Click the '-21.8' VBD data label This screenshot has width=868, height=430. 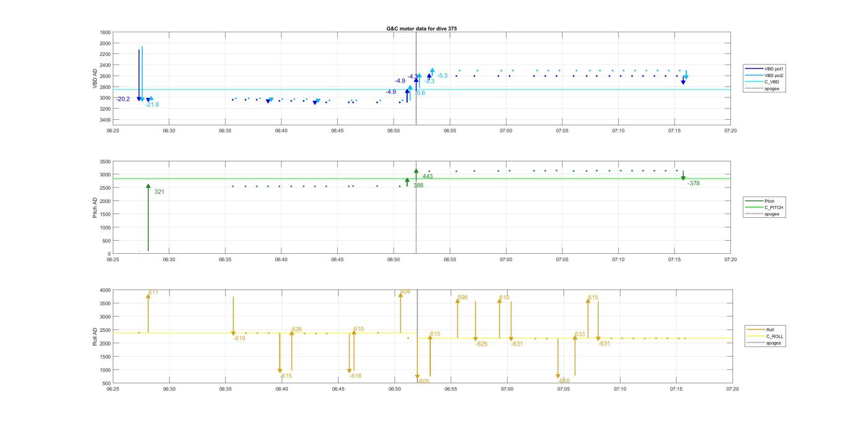[152, 105]
